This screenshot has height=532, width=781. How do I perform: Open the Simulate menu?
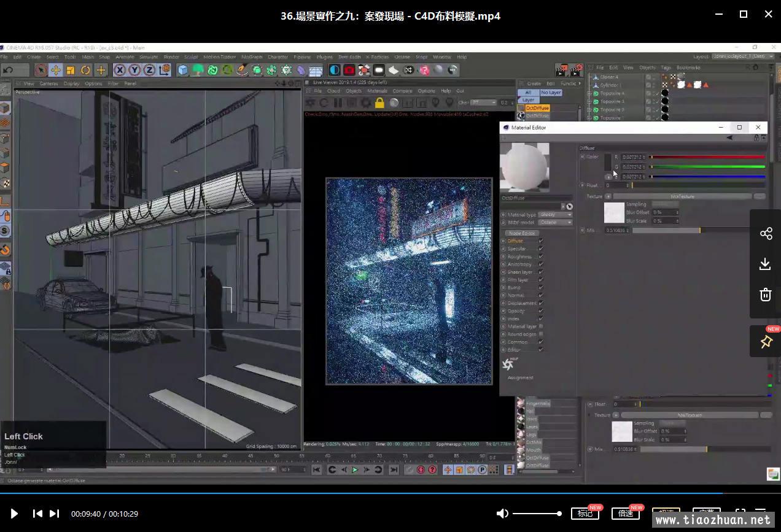pos(149,57)
